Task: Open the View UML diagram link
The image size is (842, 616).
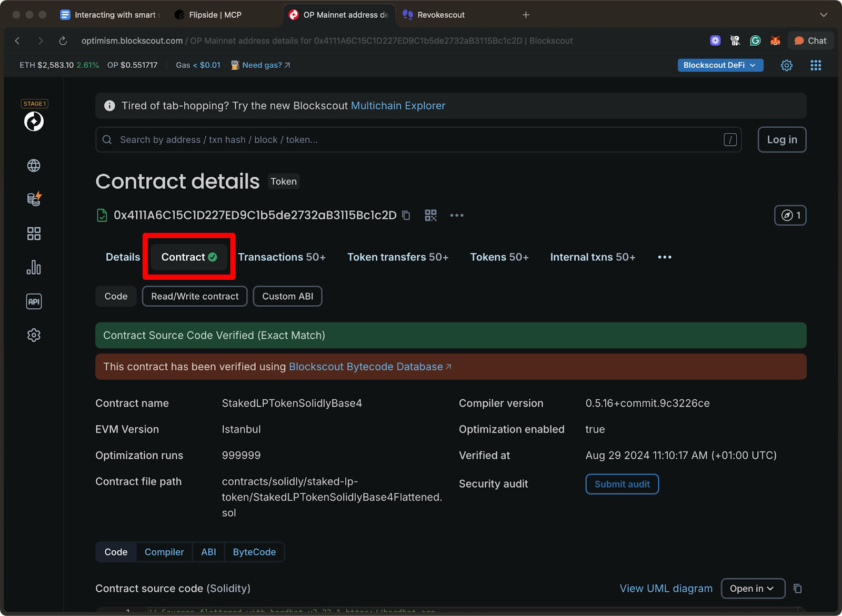Action: pos(666,589)
